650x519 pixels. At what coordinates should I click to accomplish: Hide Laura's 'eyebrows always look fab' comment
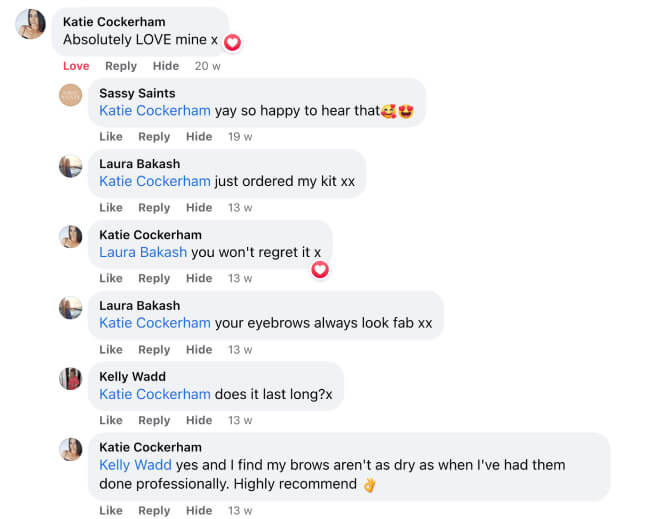point(199,350)
